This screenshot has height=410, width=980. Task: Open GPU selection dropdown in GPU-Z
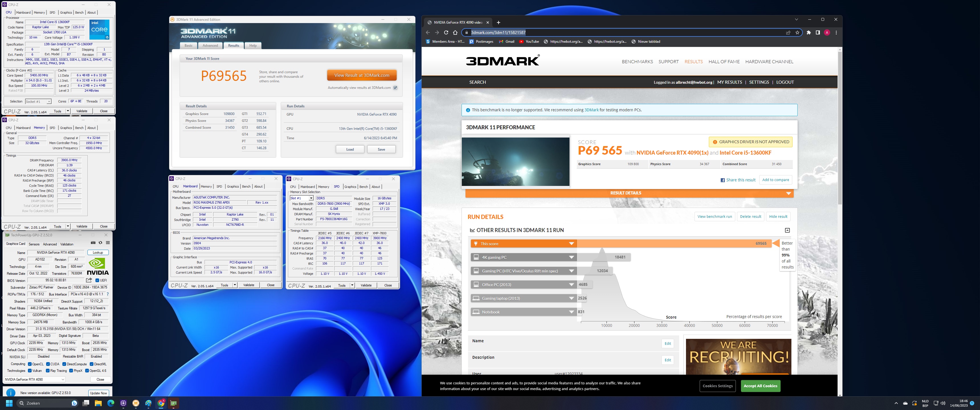(34, 379)
